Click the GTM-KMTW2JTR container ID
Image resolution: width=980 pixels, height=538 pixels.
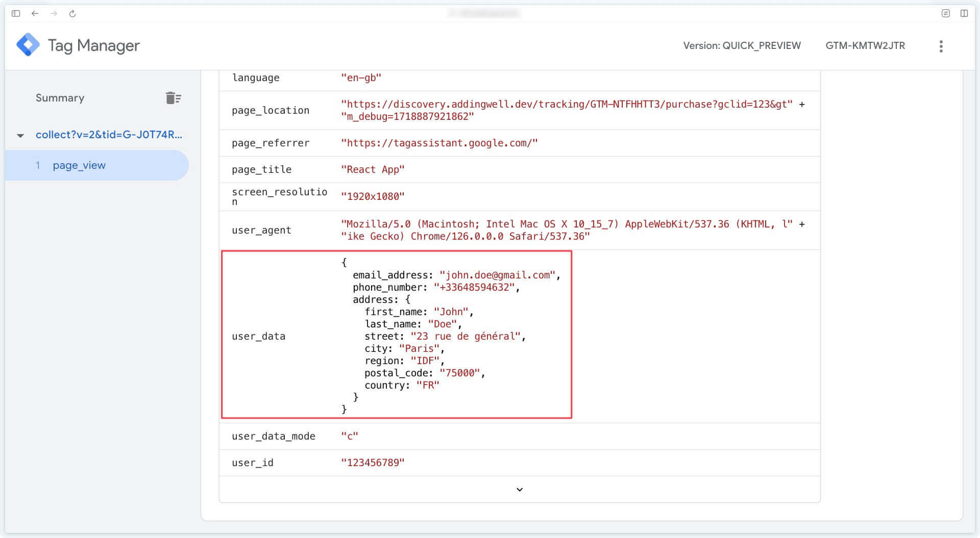tap(865, 45)
